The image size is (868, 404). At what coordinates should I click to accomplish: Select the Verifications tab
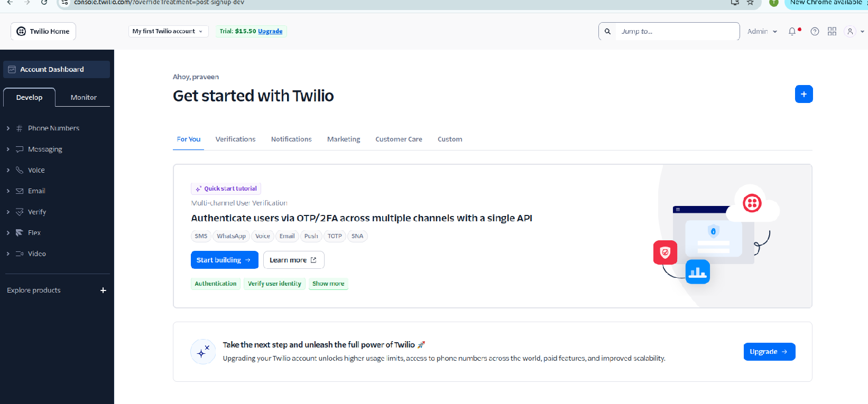(235, 139)
